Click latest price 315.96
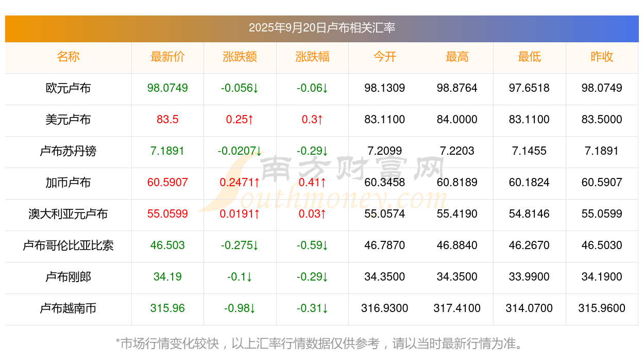The image size is (644, 360). point(167,308)
